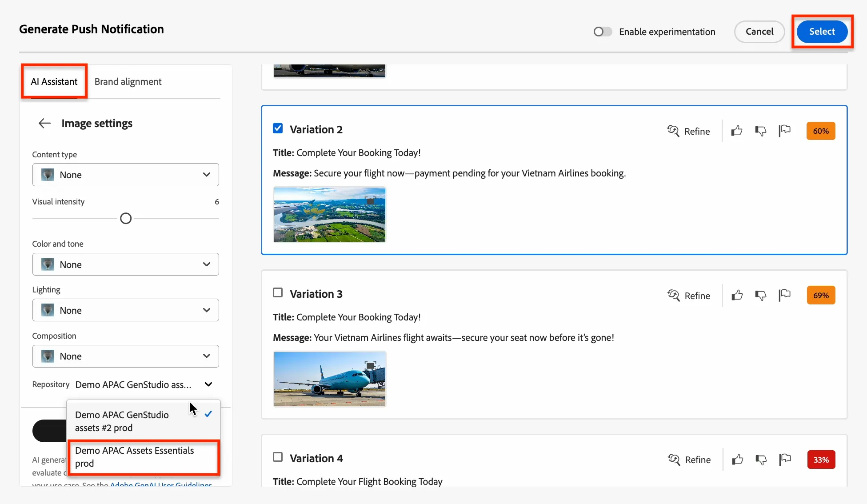Check the Variation 3 checkbox
867x504 pixels.
pyautogui.click(x=278, y=292)
